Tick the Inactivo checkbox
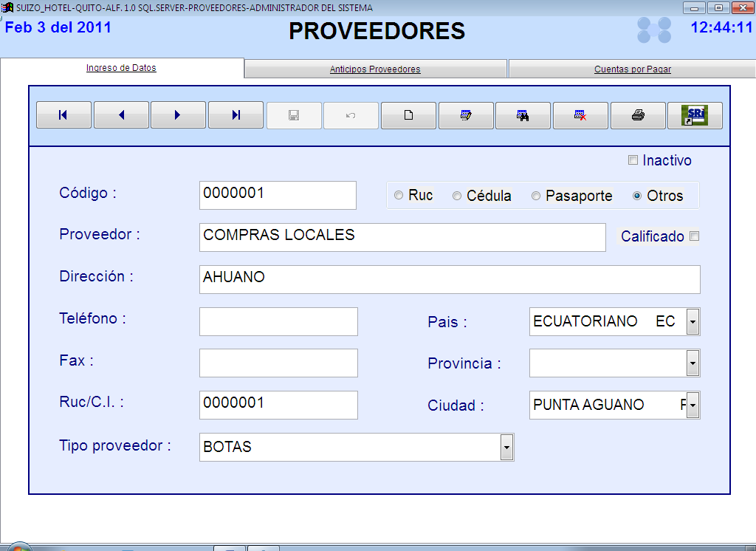This screenshot has width=756, height=551. (633, 160)
